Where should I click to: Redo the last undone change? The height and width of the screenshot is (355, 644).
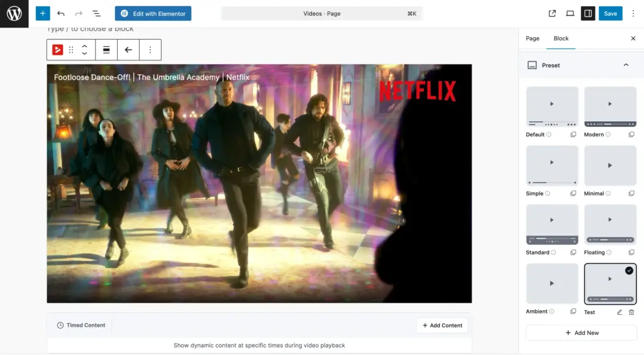click(x=79, y=14)
